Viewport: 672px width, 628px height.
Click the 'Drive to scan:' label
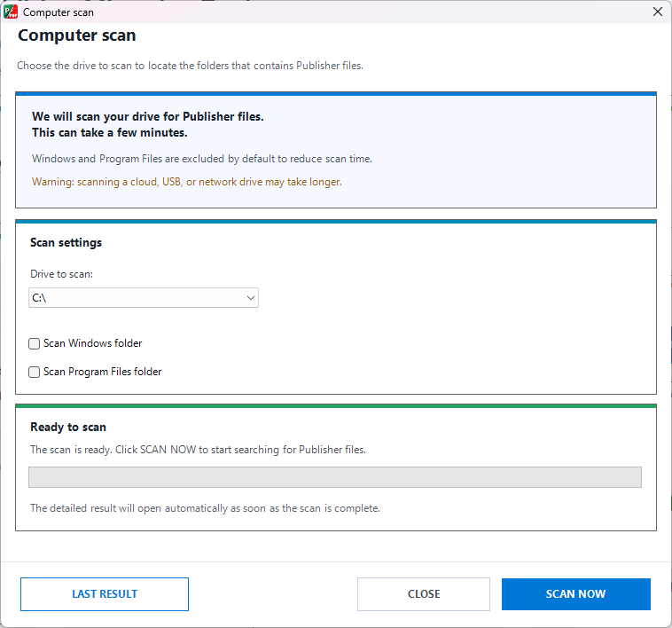click(62, 274)
